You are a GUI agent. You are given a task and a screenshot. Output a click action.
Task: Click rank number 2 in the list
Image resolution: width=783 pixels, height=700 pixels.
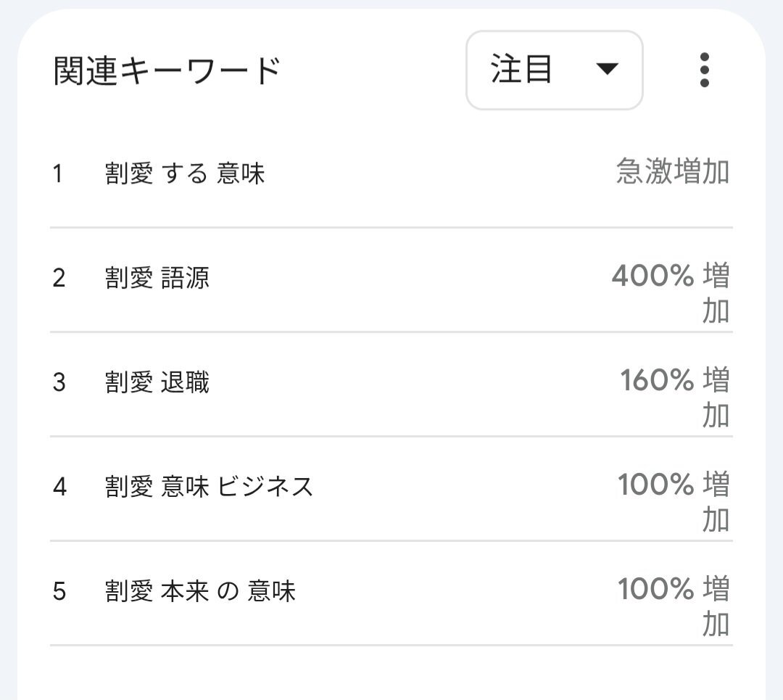pyautogui.click(x=59, y=279)
